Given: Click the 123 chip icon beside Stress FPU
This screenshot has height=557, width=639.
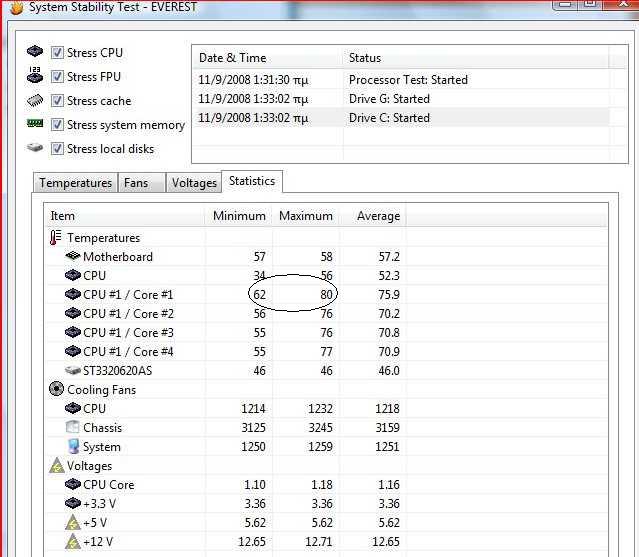Looking at the screenshot, I should coord(35,75).
